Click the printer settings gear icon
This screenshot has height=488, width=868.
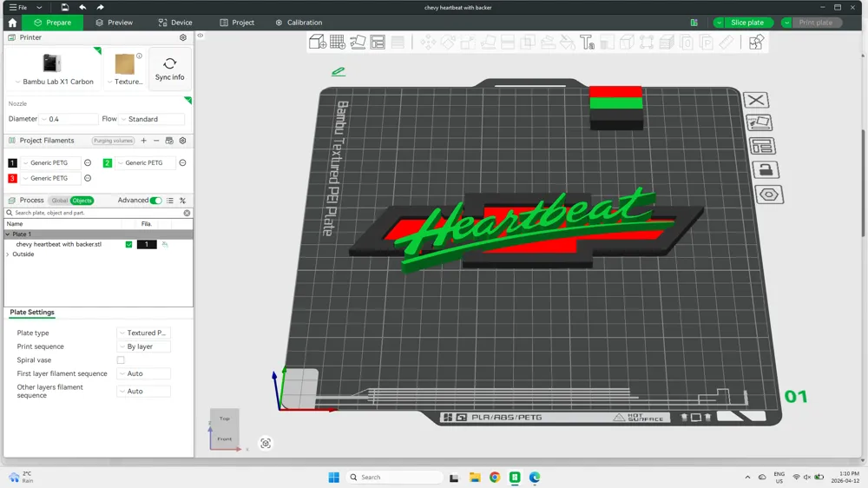click(x=183, y=37)
